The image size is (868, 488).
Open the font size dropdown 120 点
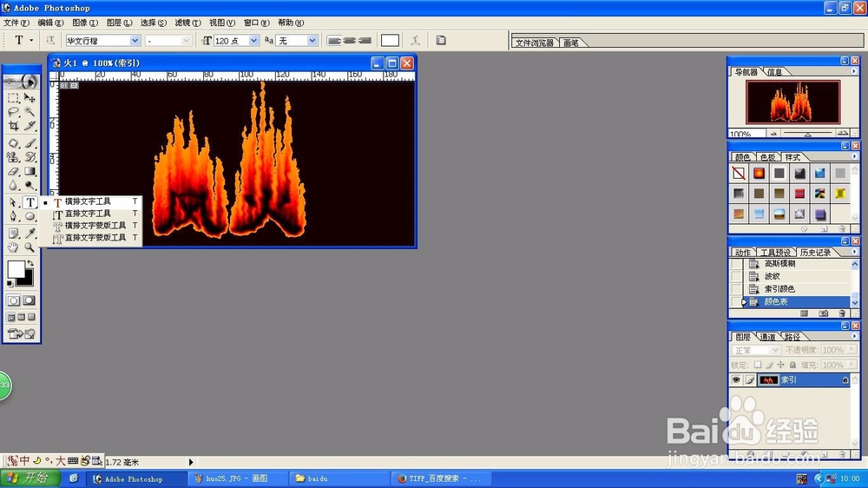(x=253, y=41)
